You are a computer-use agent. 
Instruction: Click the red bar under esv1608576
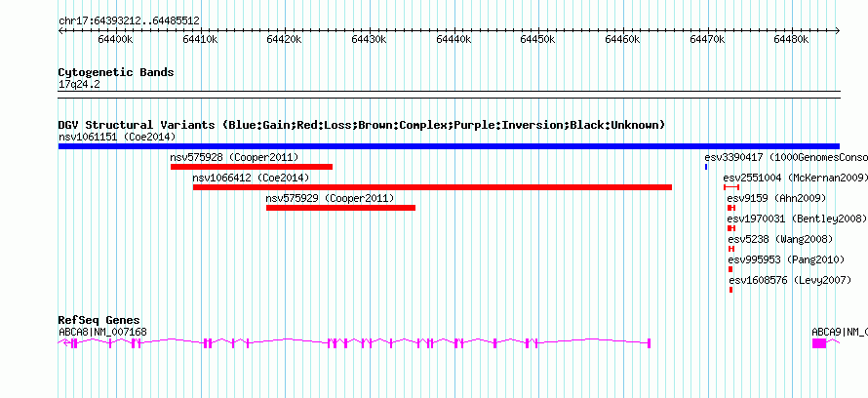coord(731,290)
